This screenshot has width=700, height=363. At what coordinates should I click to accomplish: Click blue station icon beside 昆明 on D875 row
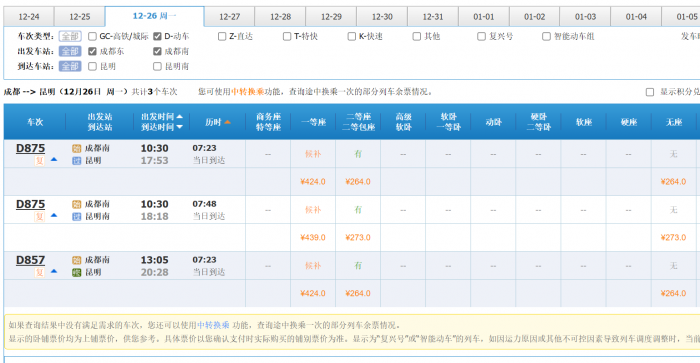(x=77, y=161)
